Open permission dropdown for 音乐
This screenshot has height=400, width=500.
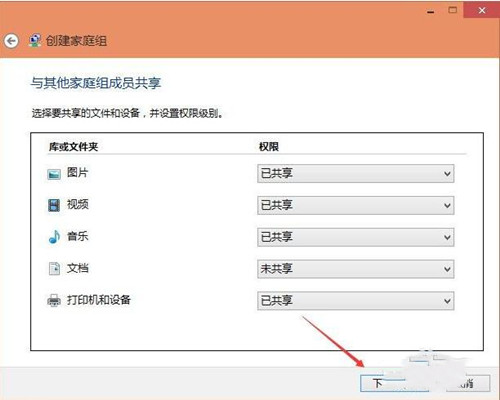pyautogui.click(x=355, y=237)
